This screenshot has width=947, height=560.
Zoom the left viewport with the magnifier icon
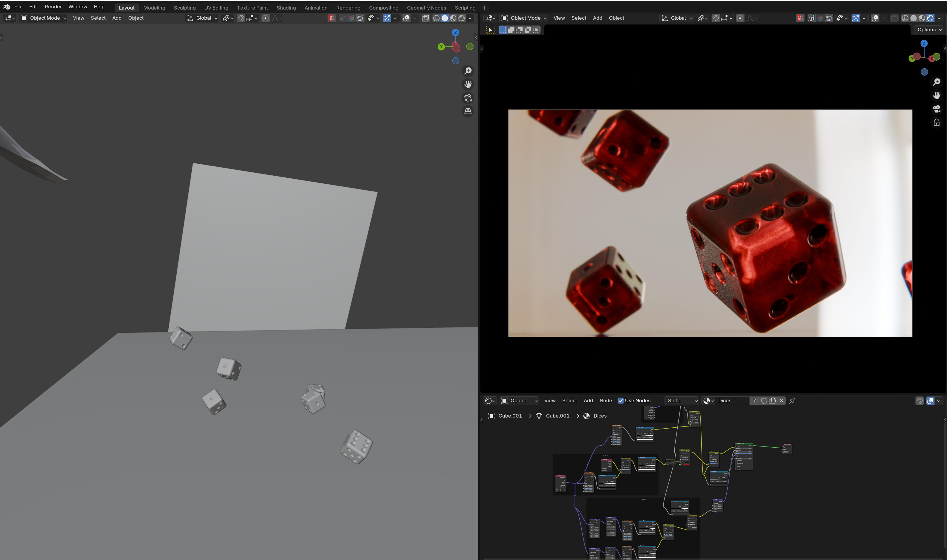[468, 71]
